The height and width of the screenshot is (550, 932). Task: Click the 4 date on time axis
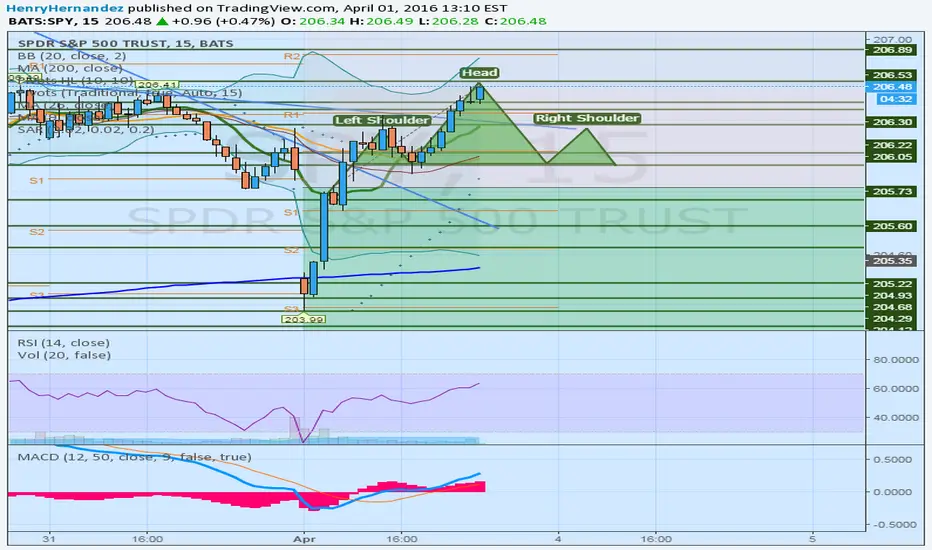pos(558,539)
